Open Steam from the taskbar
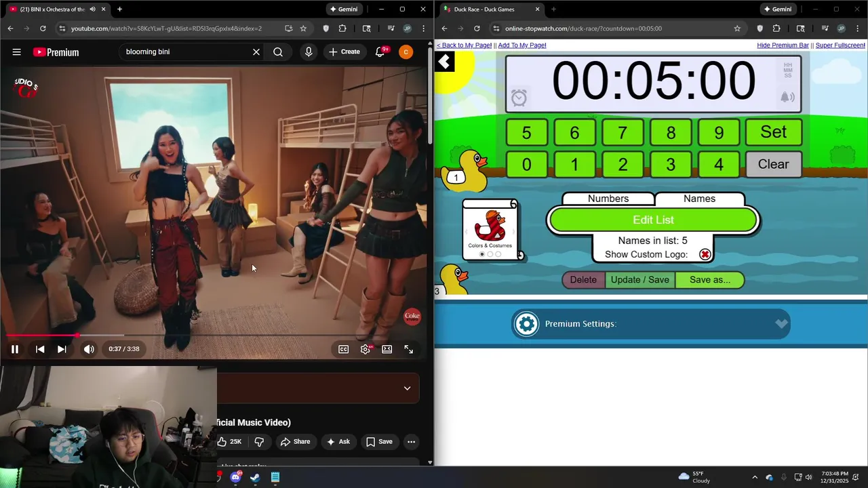The height and width of the screenshot is (488, 868). [x=255, y=477]
